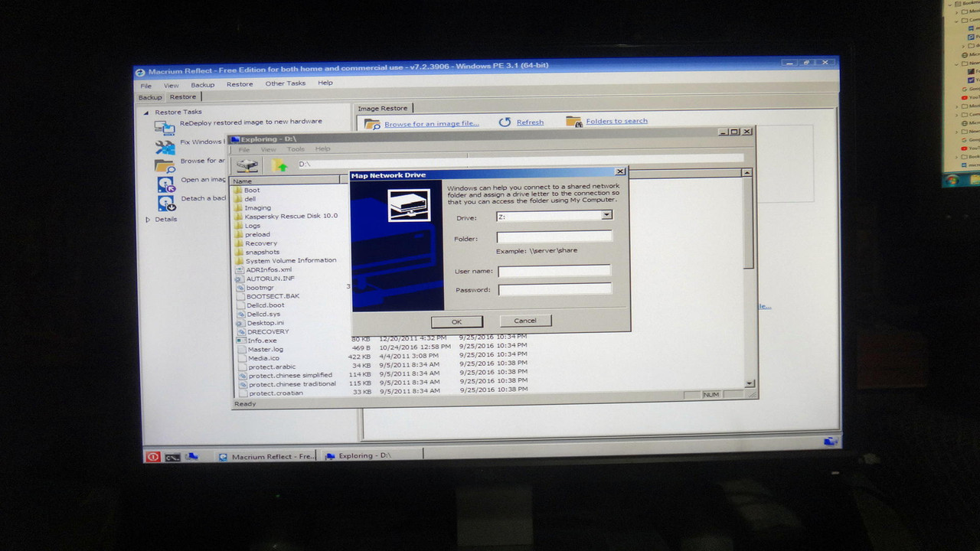The width and height of the screenshot is (980, 551).
Task: Open the Help menu in Macrium Reflect
Action: (325, 83)
